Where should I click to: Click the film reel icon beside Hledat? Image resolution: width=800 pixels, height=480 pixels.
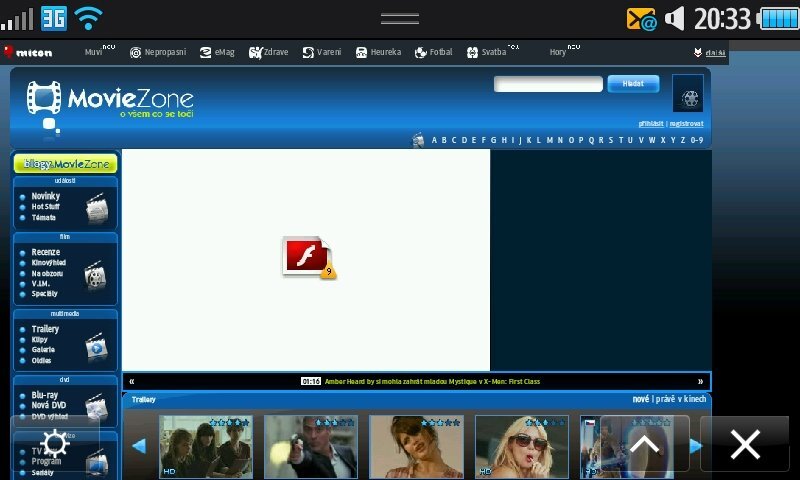pyautogui.click(x=689, y=96)
